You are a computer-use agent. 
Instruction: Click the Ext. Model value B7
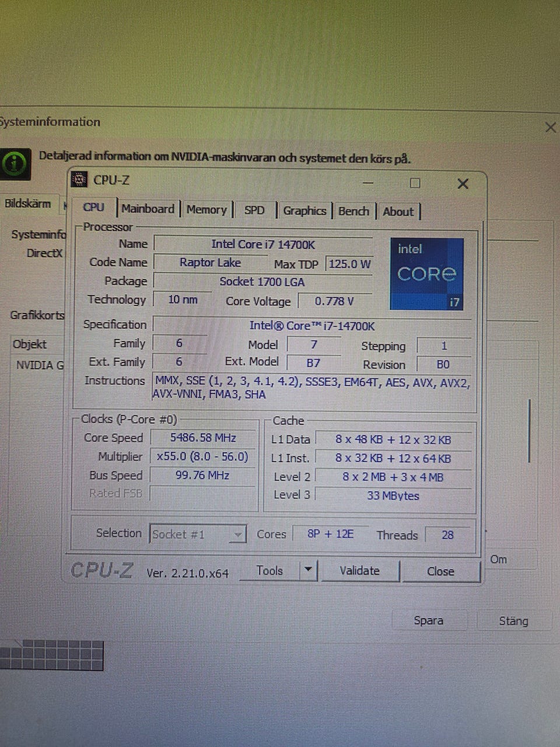pos(313,363)
